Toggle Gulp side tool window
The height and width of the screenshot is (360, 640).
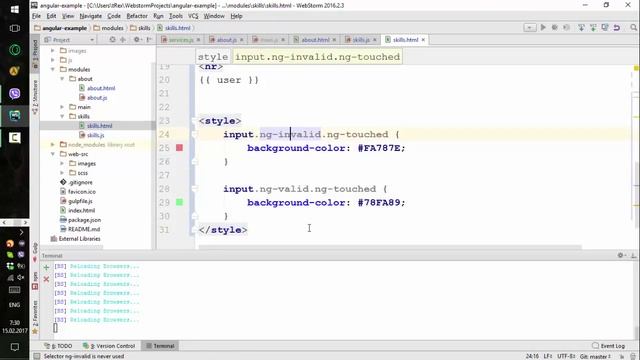(x=35, y=252)
